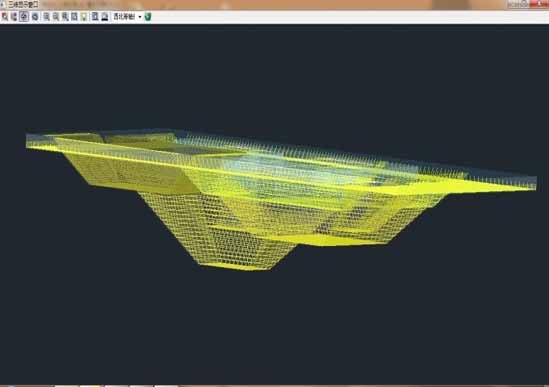Close the 3D display window
Image resolution: width=549 pixels, height=387 pixels.
click(540, 4)
